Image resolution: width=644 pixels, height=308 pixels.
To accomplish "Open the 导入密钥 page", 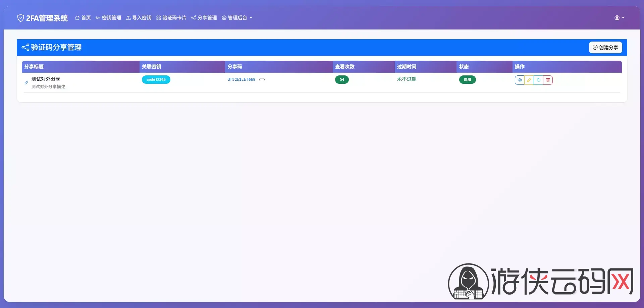I will [x=139, y=18].
